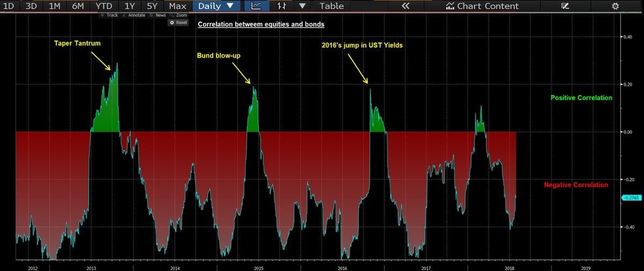Set range to YTD
This screenshot has height=271, width=644.
click(103, 6)
